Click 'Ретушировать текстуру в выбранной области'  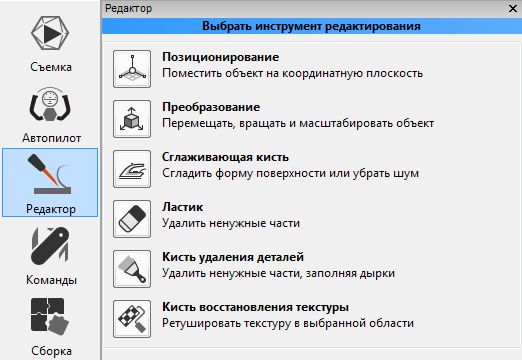click(x=288, y=323)
